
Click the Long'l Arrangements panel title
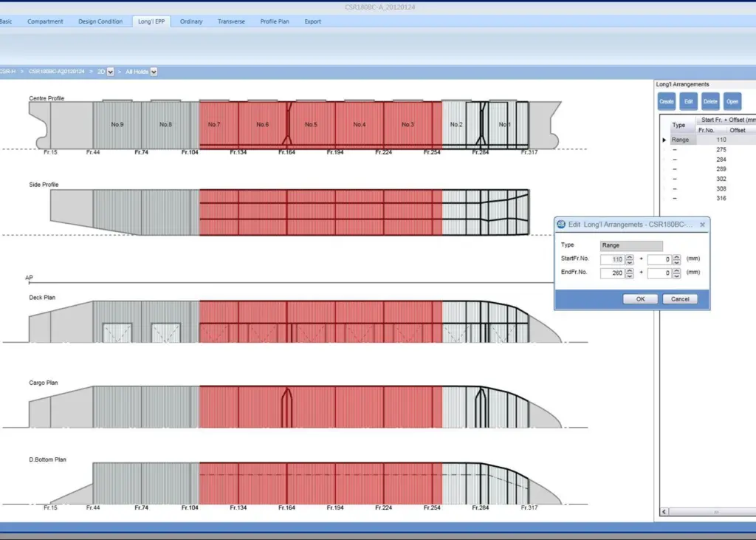(x=682, y=84)
